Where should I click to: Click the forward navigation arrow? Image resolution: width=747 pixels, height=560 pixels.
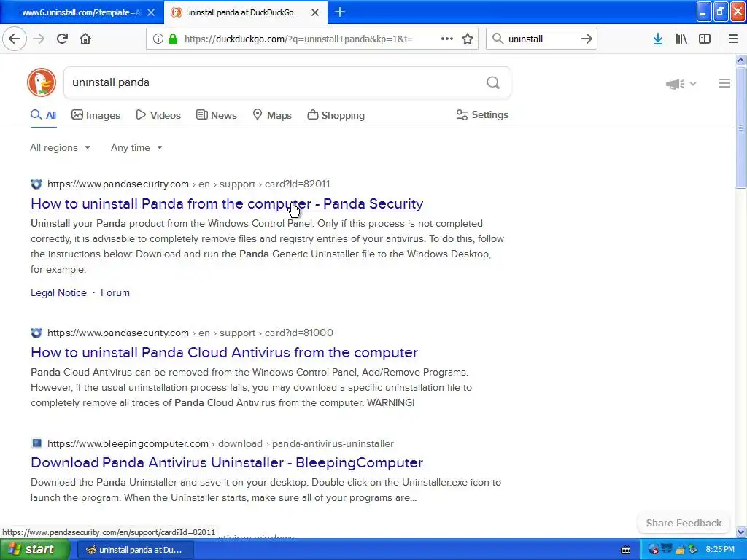point(39,39)
